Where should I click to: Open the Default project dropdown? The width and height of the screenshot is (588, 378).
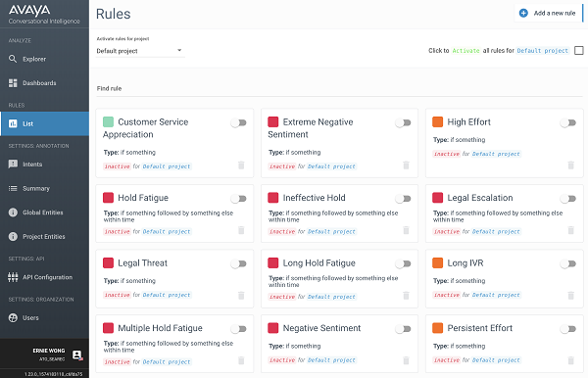pyautogui.click(x=140, y=51)
